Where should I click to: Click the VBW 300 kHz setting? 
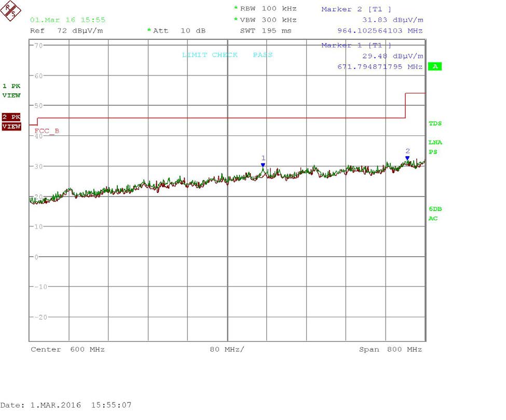coord(265,20)
